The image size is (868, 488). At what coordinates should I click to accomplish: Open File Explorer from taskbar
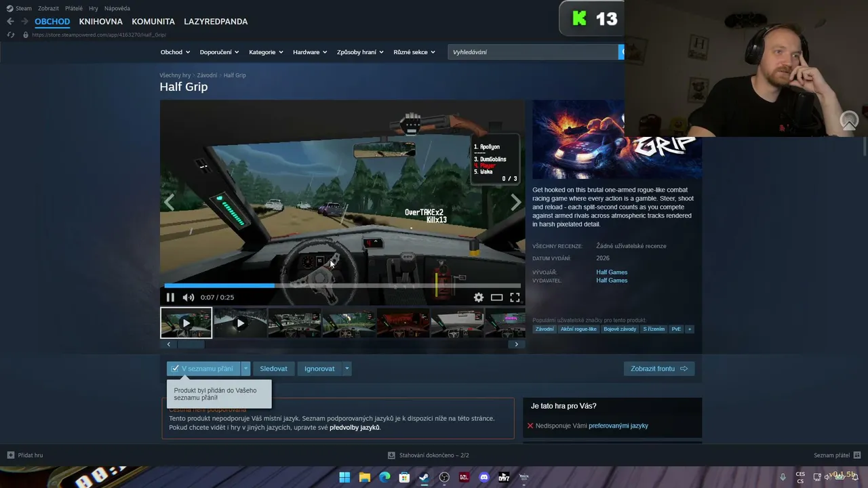[x=364, y=477]
